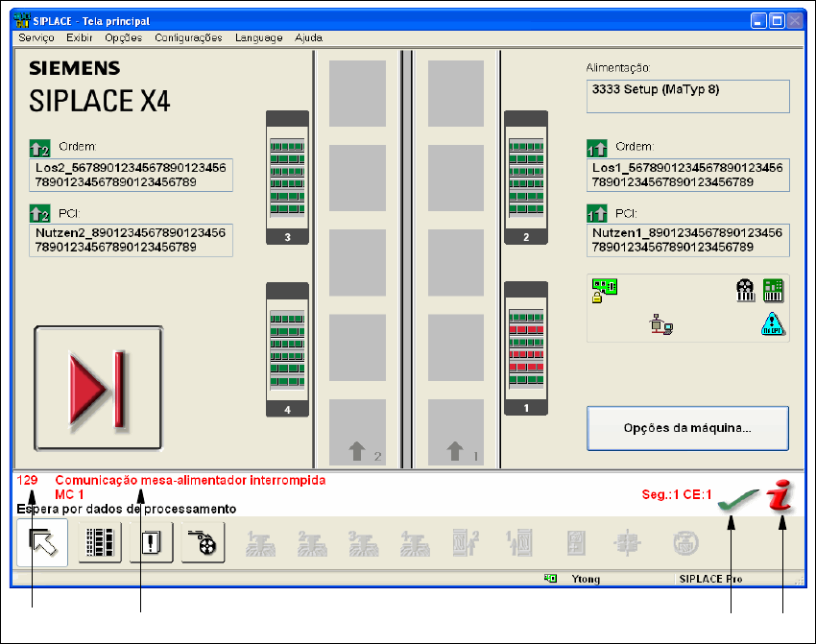Click the Ytong status bar entry
816x644 pixels.
click(x=586, y=579)
